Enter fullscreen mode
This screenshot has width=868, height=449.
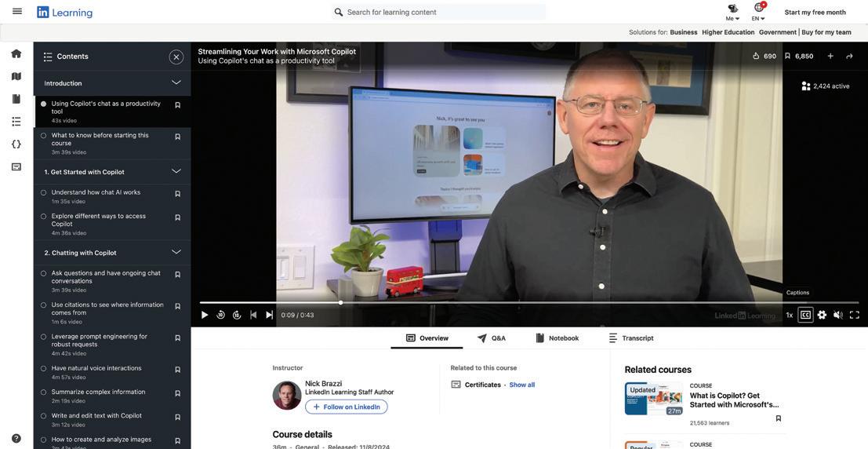click(x=855, y=315)
